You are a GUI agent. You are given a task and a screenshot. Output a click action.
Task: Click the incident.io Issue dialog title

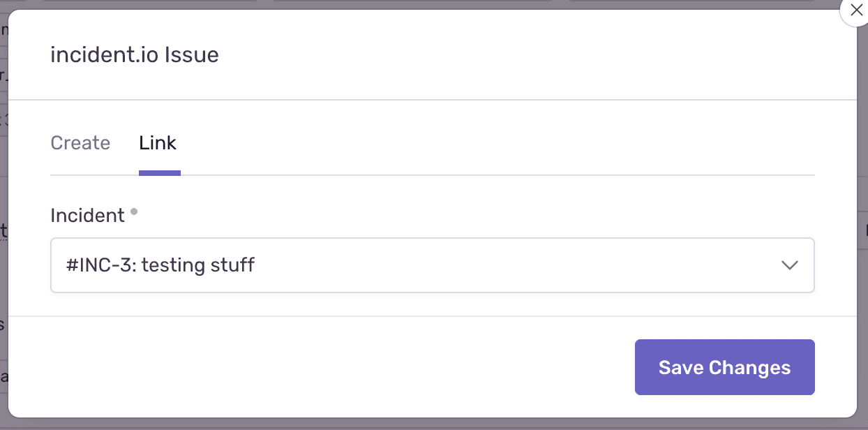coord(134,54)
